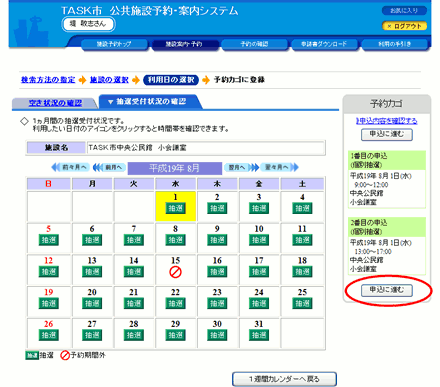Choose the 抽選 icon under 7
Viewport: 440px width, 387px height.
coord(134,240)
